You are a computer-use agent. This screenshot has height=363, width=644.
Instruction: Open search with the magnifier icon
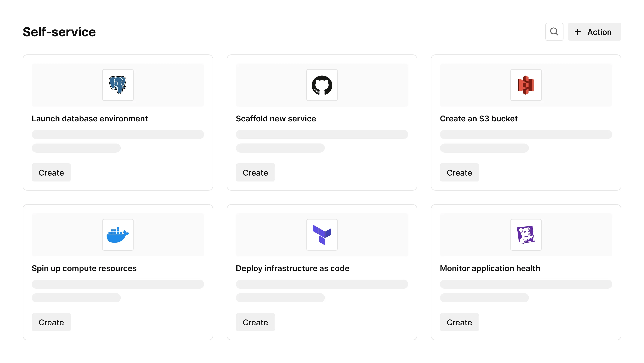coord(554,32)
